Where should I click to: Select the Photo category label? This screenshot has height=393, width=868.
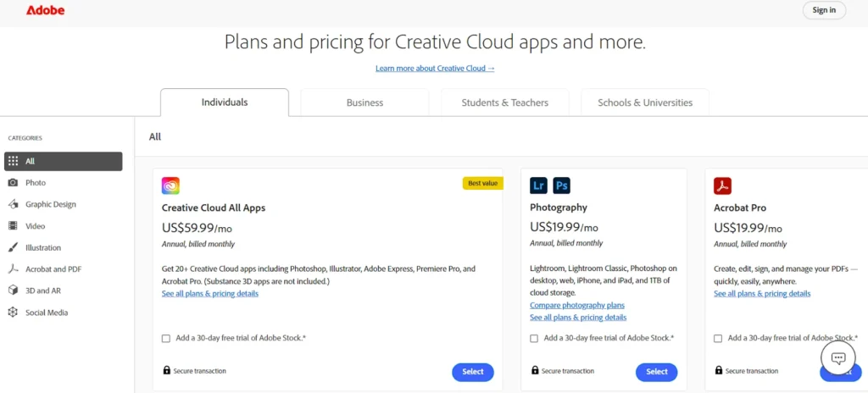[x=36, y=183]
